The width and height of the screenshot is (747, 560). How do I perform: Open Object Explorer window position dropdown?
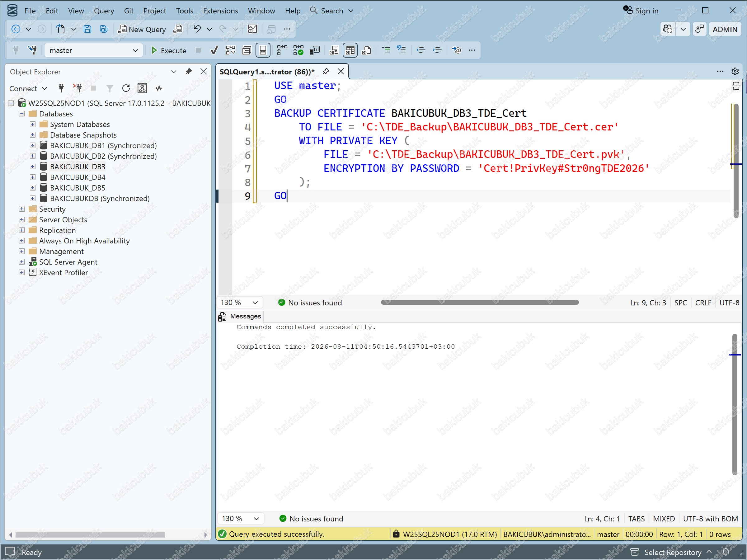tap(174, 72)
